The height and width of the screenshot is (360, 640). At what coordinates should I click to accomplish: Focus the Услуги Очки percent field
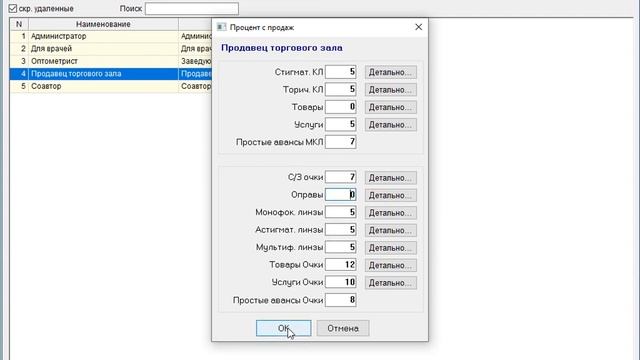point(341,282)
